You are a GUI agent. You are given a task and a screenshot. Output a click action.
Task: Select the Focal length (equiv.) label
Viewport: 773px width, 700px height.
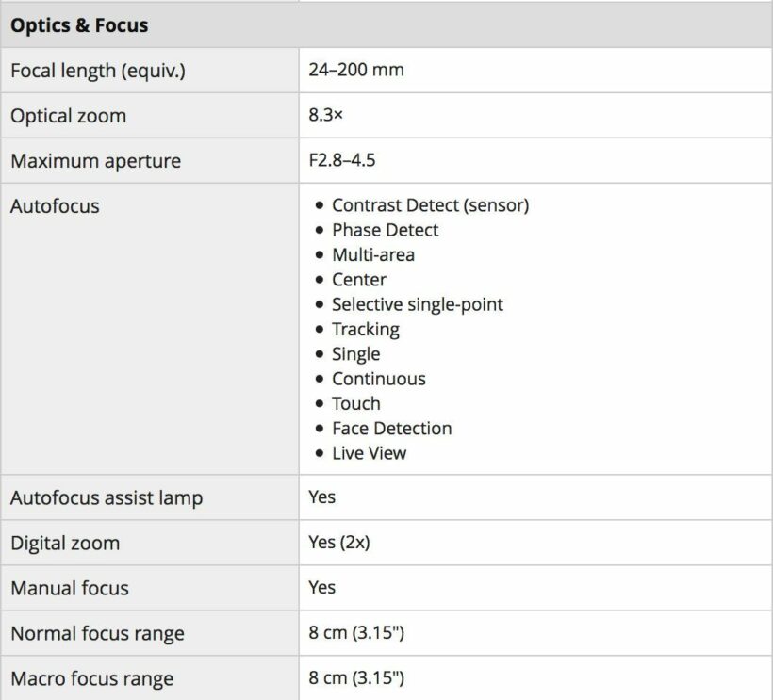pyautogui.click(x=98, y=71)
